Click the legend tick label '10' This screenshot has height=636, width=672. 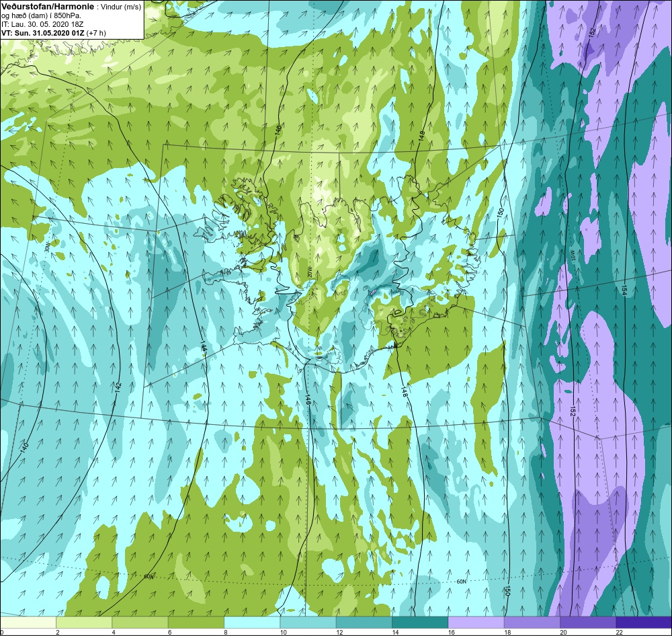pos(284,631)
